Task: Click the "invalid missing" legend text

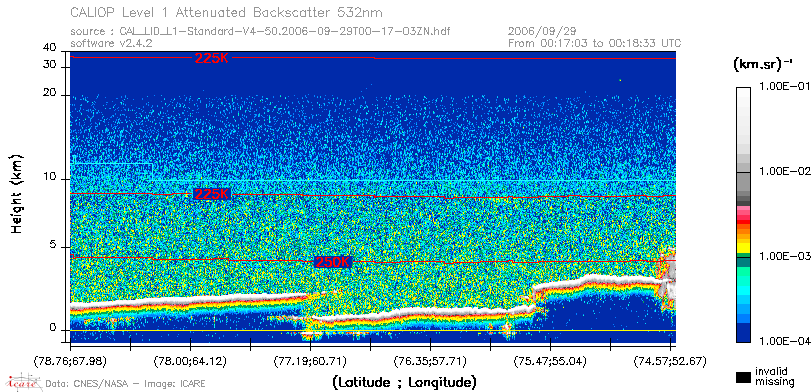Action: point(774,377)
